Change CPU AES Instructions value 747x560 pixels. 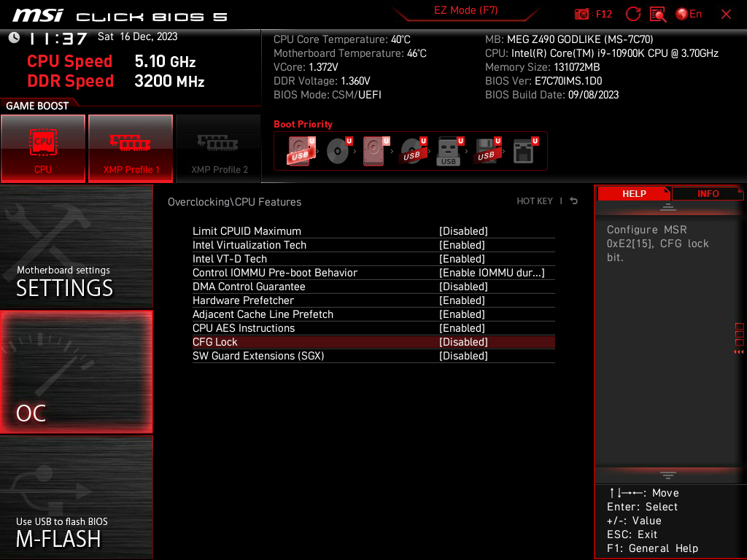462,327
